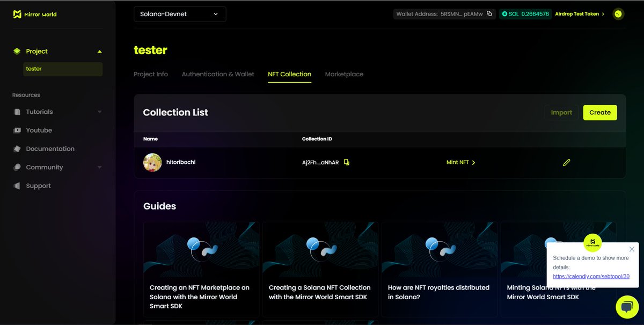Click the Mirror World logo
This screenshot has width=644, height=325.
pos(35,14)
